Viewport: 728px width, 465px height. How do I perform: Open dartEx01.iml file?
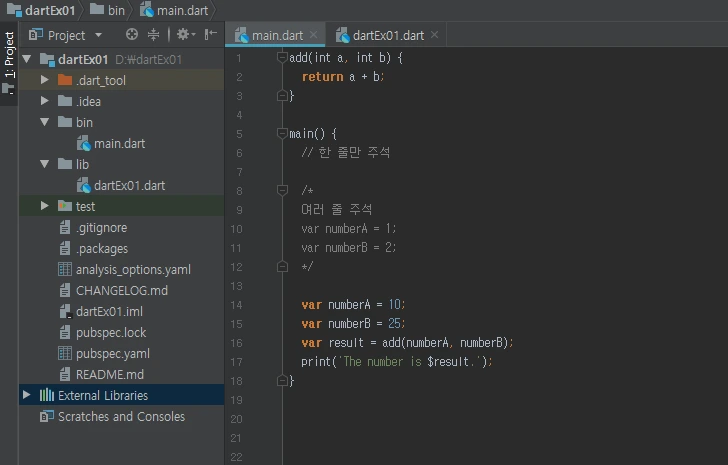[x=121, y=311]
